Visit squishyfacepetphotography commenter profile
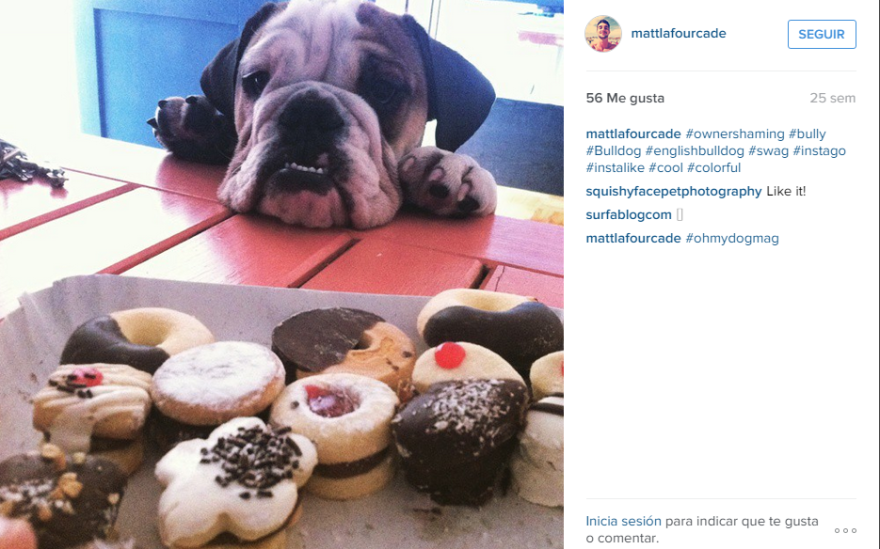 click(x=673, y=191)
